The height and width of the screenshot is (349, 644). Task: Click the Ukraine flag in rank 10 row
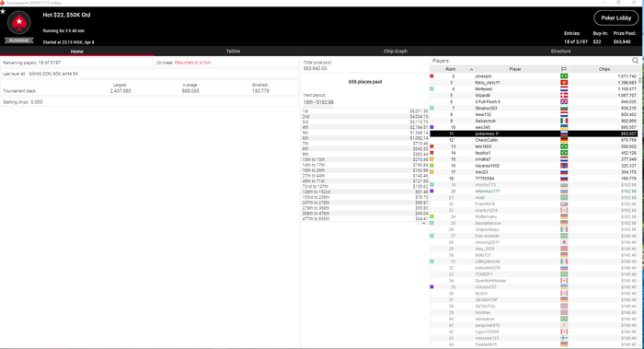[x=564, y=127]
